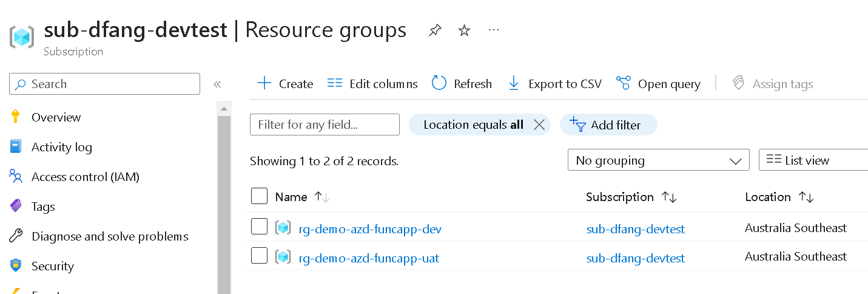This screenshot has width=868, height=294.
Task: Click the Access control people icon
Action: 16,176
